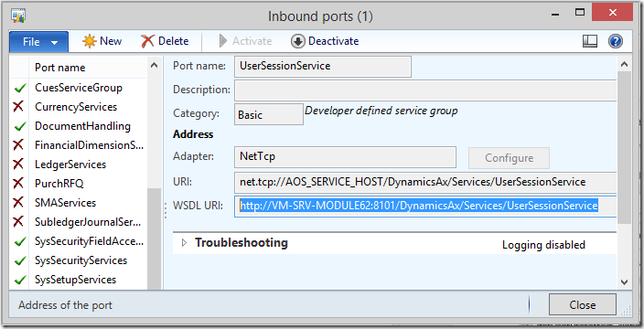Image resolution: width=644 pixels, height=329 pixels.
Task: Expand the Troubleshooting section
Action: 185,243
